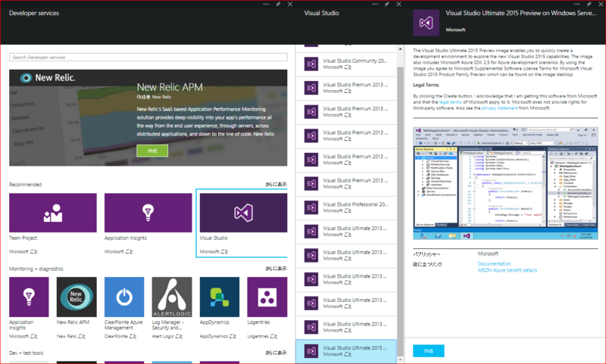Open the AppDynamics tile
Viewport: 606px width, 364px height.
coord(220,297)
